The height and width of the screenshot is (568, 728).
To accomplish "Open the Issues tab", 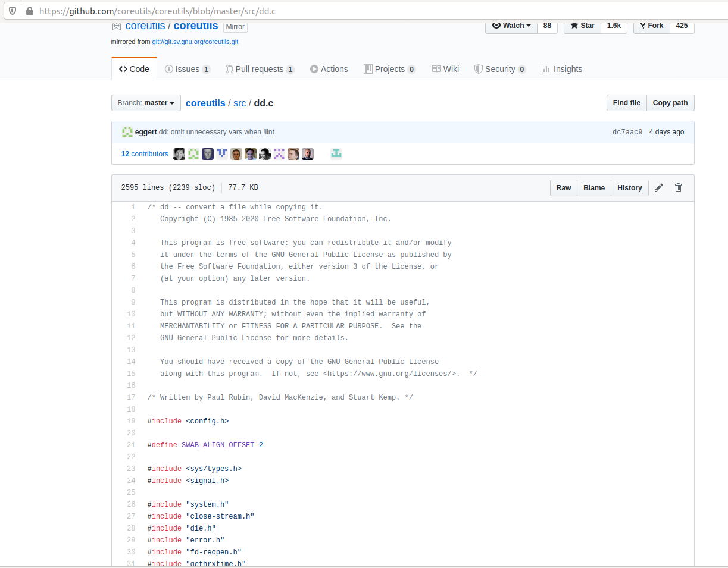I will click(x=188, y=69).
